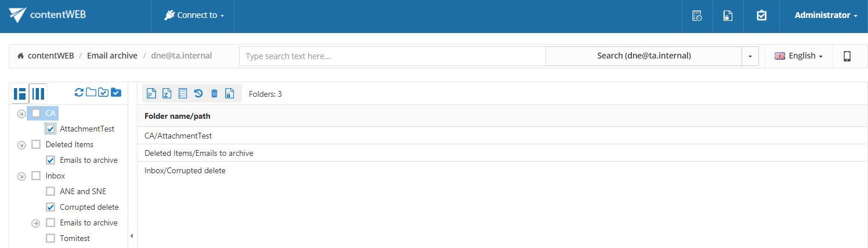Click the search text input field
Viewport: 868px width, 248px height.
[x=392, y=56]
